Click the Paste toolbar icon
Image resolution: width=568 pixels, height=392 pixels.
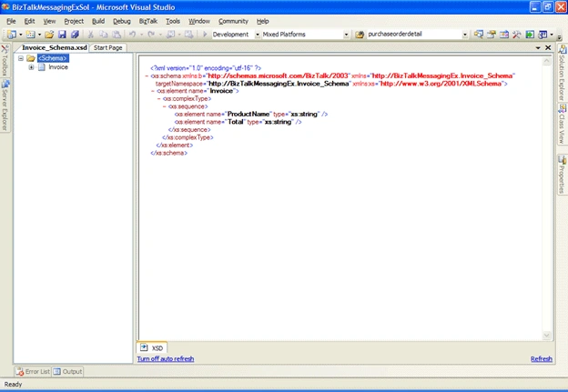[x=117, y=35]
